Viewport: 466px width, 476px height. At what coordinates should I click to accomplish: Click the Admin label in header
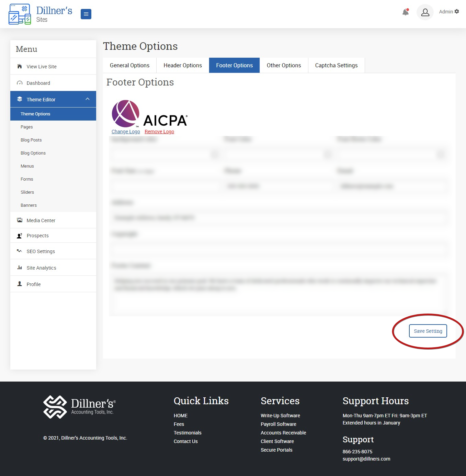coord(446,12)
